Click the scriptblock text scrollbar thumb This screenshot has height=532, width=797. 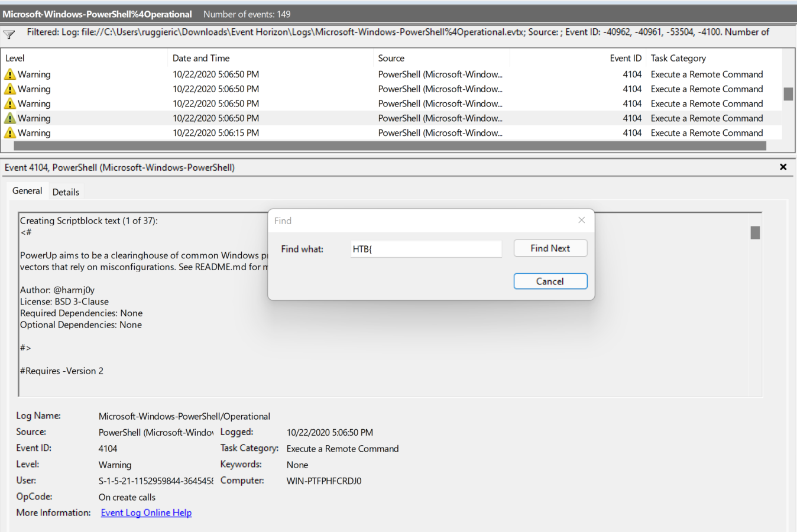tap(755, 233)
